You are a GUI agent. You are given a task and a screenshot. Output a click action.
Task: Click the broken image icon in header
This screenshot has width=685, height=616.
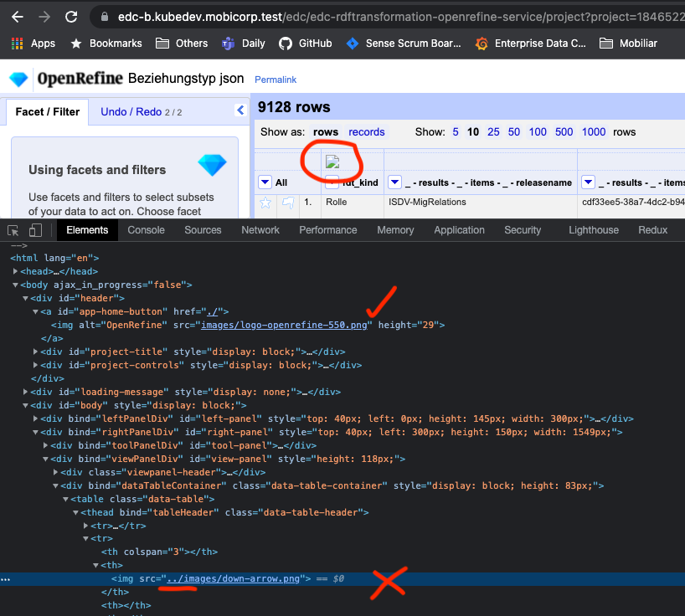332,162
